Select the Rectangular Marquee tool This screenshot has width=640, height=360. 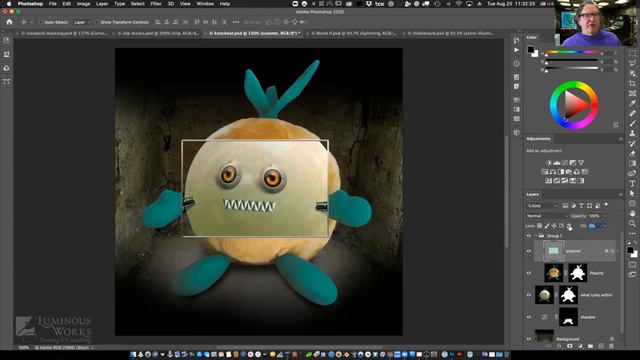pyautogui.click(x=632, y=53)
